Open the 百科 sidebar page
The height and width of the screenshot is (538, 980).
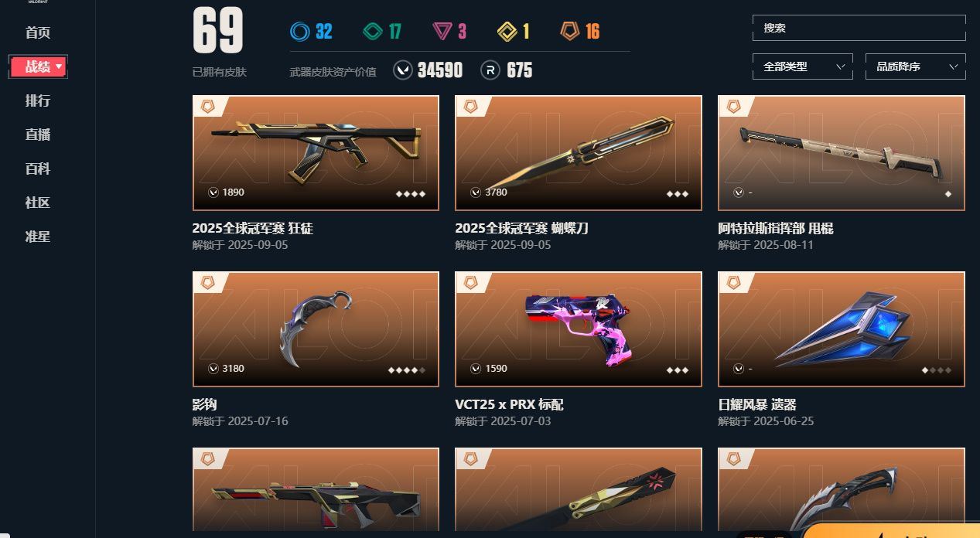pos(38,169)
